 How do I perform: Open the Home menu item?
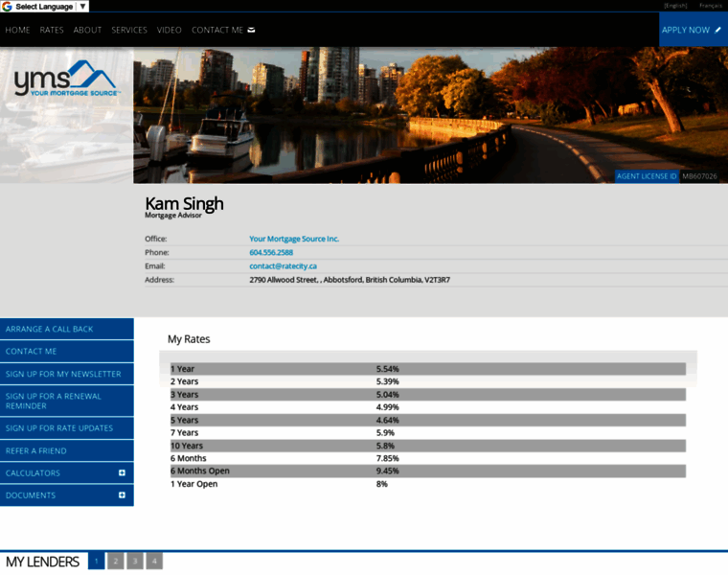click(x=17, y=30)
